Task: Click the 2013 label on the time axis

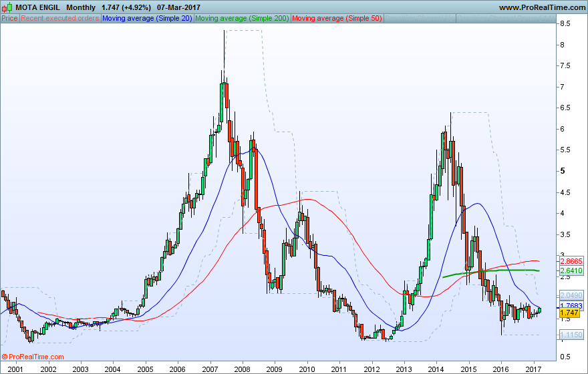Action: pos(404,369)
